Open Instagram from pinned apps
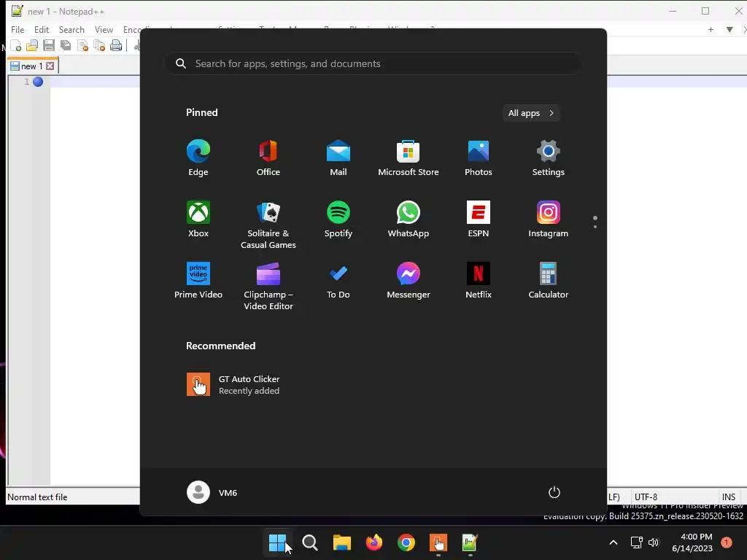747x560 pixels. (549, 219)
